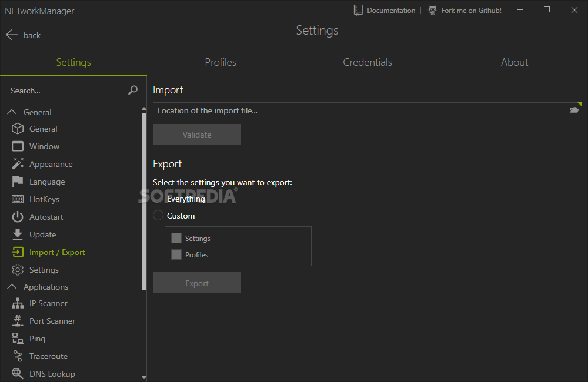588x382 pixels.
Task: Open the About tab
Action: [x=514, y=62]
